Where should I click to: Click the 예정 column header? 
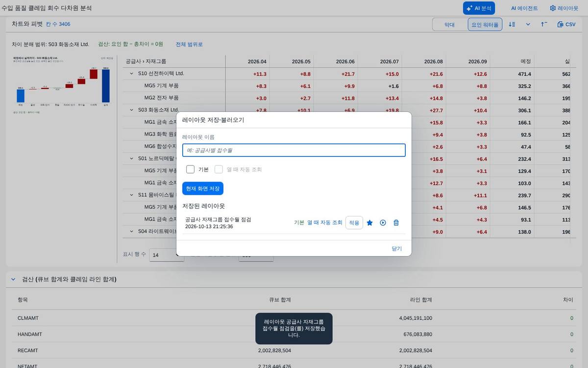pos(525,61)
